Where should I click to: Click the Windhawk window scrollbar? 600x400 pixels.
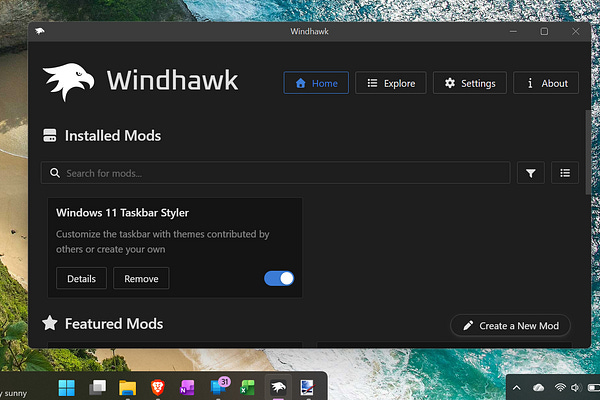[588, 153]
